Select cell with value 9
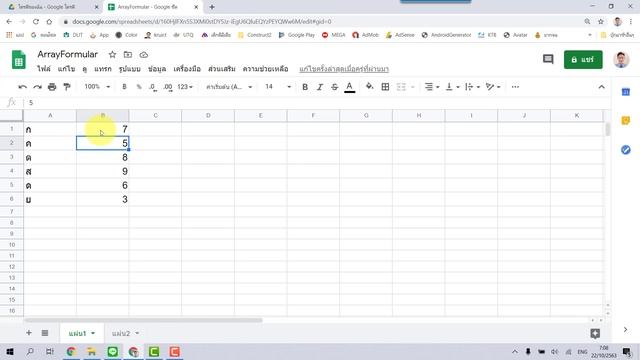Image resolution: width=640 pixels, height=360 pixels. [x=102, y=171]
